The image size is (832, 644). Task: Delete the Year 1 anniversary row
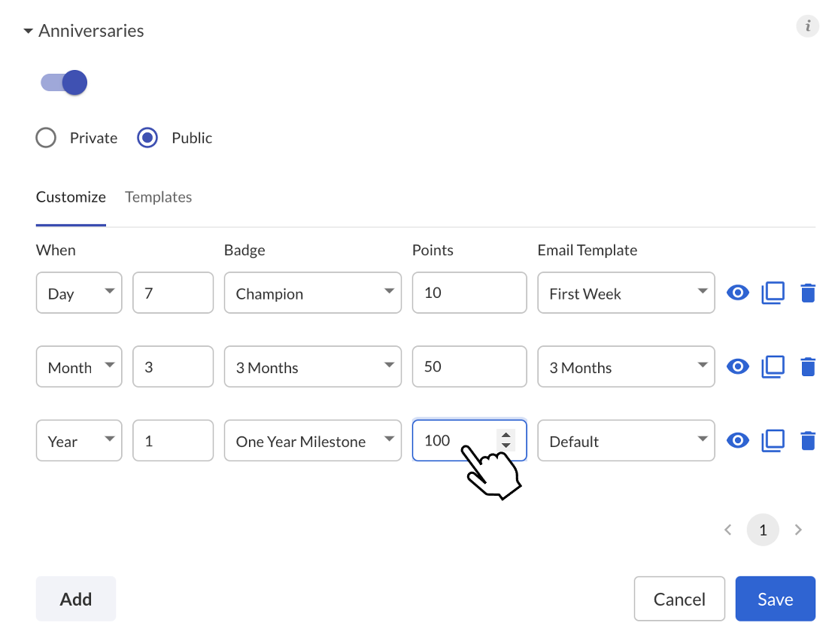tap(808, 440)
